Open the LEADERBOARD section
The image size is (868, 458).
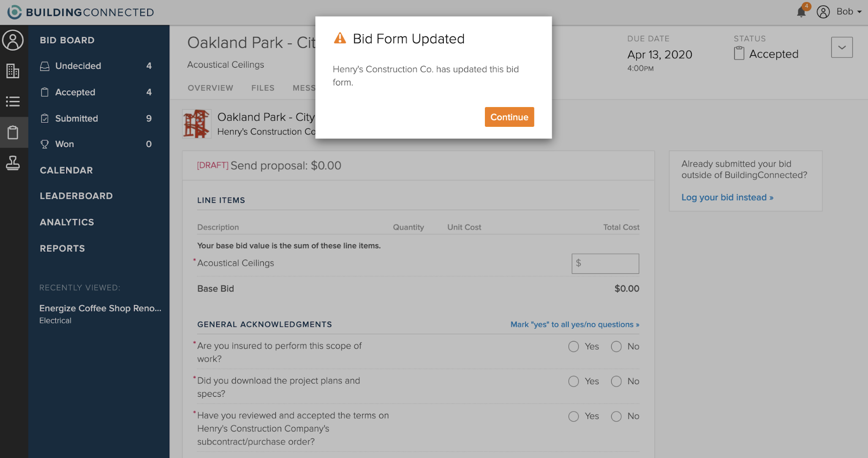click(x=76, y=196)
